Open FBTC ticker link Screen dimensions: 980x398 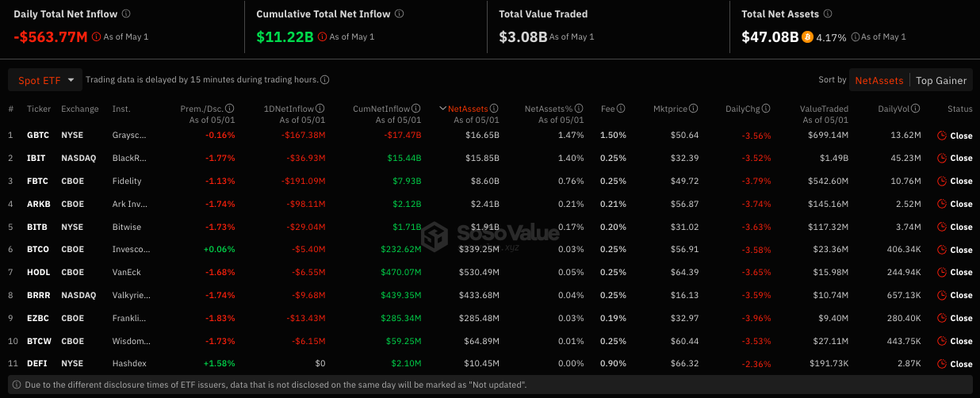pos(38,181)
